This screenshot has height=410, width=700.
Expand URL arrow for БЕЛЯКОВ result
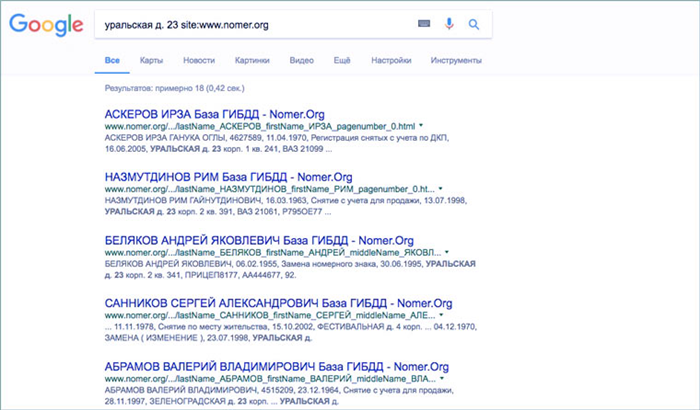tap(447, 252)
